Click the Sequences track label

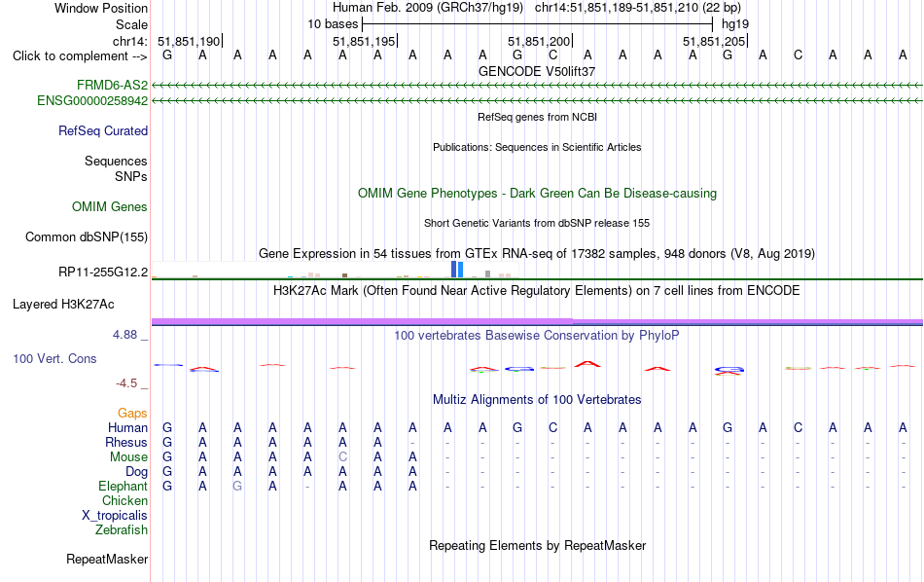tap(116, 161)
